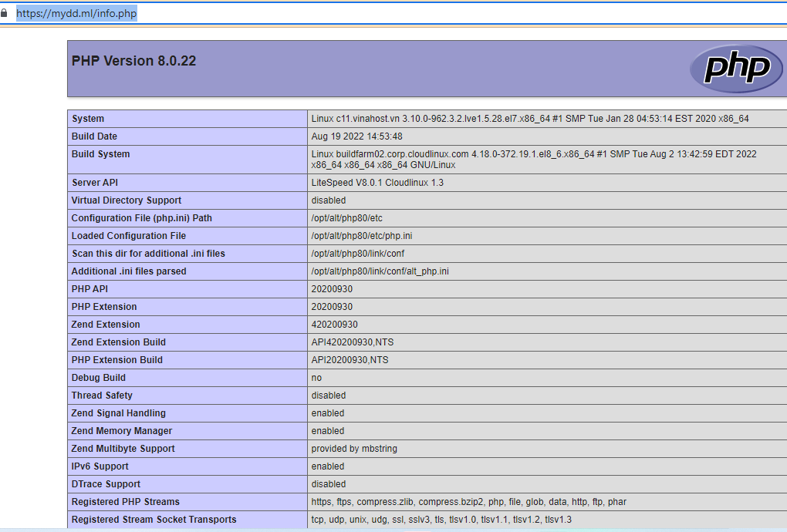
Task: Click the PHP logo image
Action: click(x=730, y=69)
